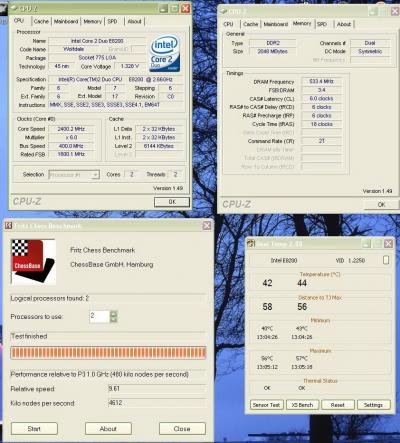
Task: Click the VID value 1.2250 in Real Temp
Action: pos(356,260)
